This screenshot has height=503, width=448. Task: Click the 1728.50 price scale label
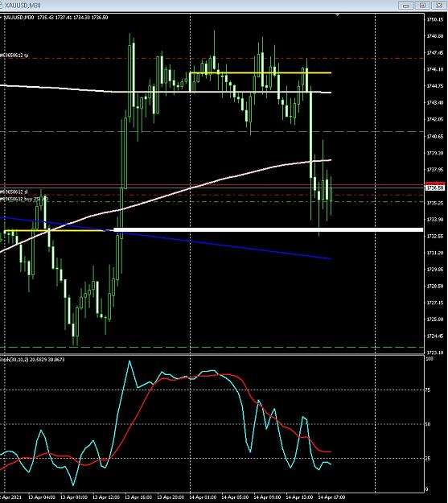tap(435, 286)
